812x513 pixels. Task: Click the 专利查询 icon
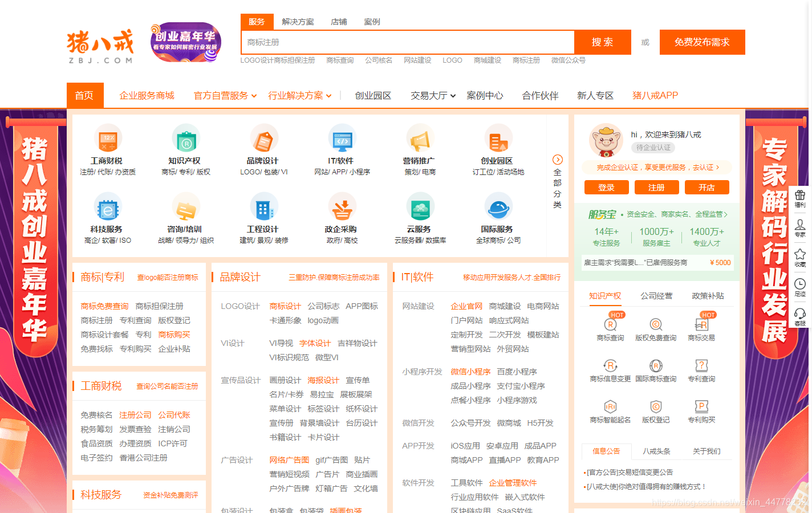coord(701,365)
